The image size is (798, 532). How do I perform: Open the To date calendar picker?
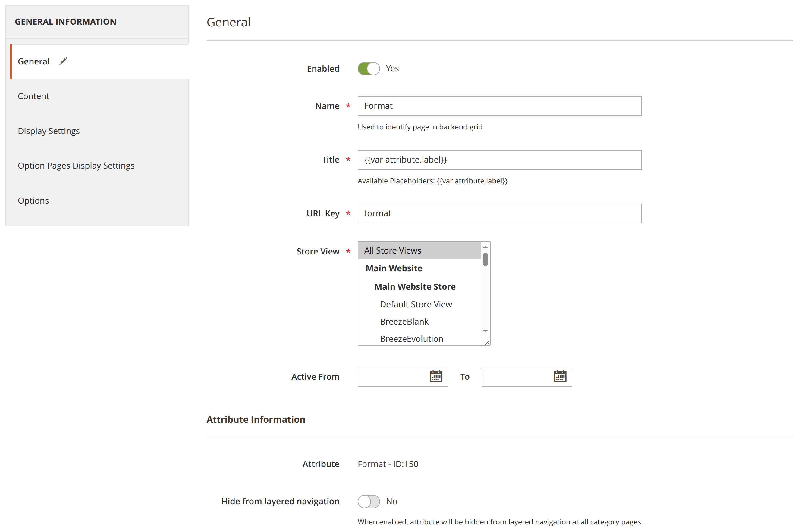pyautogui.click(x=560, y=377)
